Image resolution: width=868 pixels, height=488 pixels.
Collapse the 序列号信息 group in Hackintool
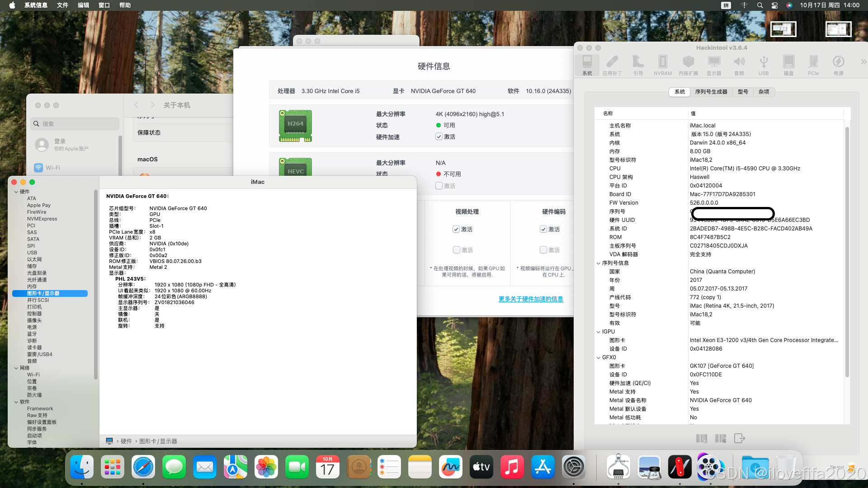pyautogui.click(x=599, y=263)
